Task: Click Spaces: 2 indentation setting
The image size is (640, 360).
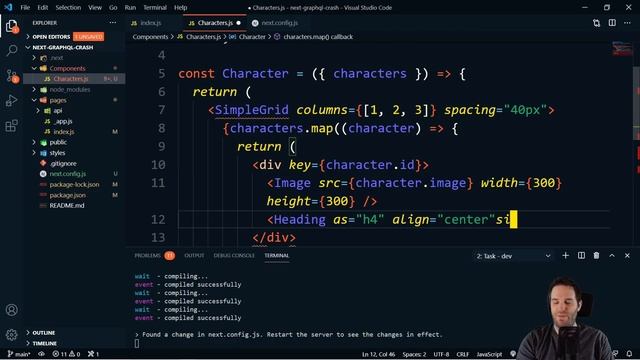Action: (414, 354)
